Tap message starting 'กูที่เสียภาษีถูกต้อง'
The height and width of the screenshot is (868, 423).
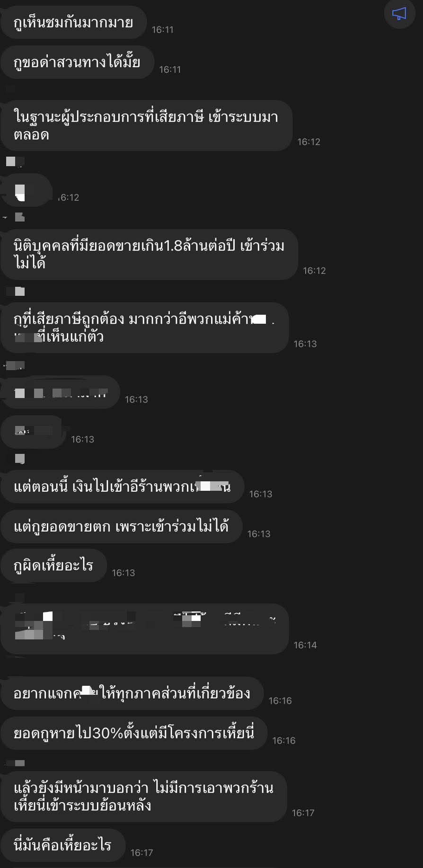144,328
